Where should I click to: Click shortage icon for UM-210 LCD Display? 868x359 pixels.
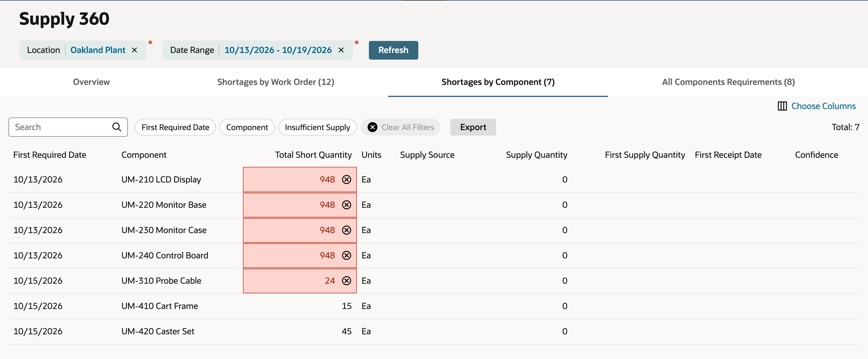tap(346, 179)
